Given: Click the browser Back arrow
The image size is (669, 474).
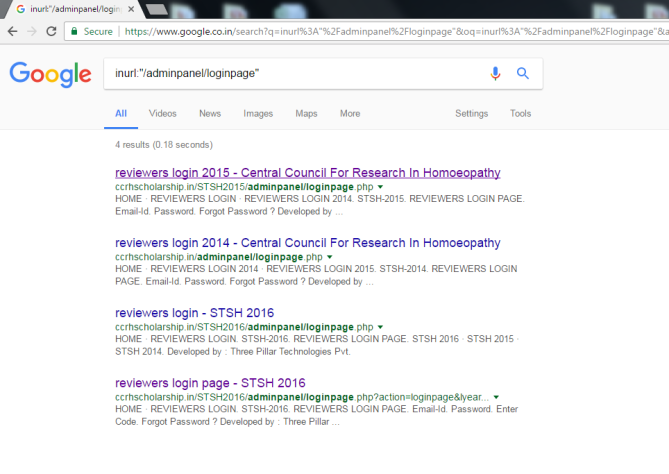Looking at the screenshot, I should [x=13, y=31].
